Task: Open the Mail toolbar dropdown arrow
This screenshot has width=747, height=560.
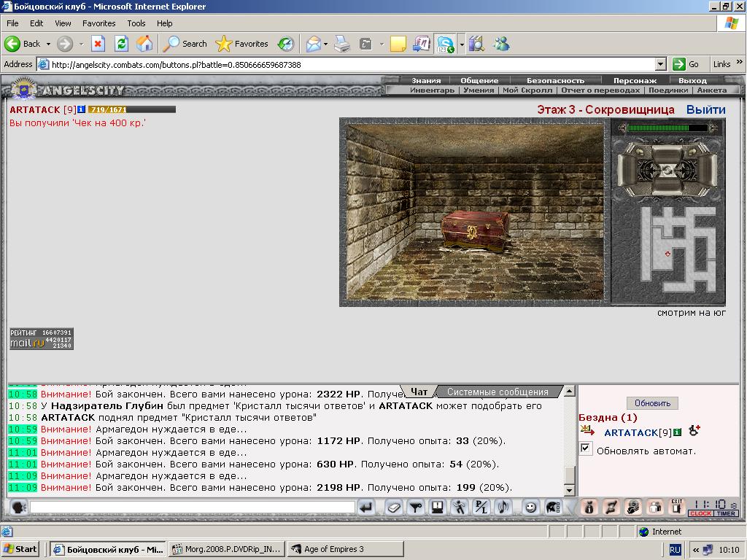Action: pyautogui.click(x=325, y=44)
